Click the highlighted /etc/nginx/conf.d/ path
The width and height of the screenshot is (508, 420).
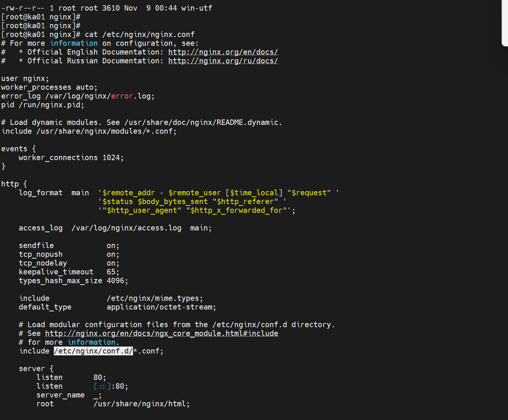(93, 351)
